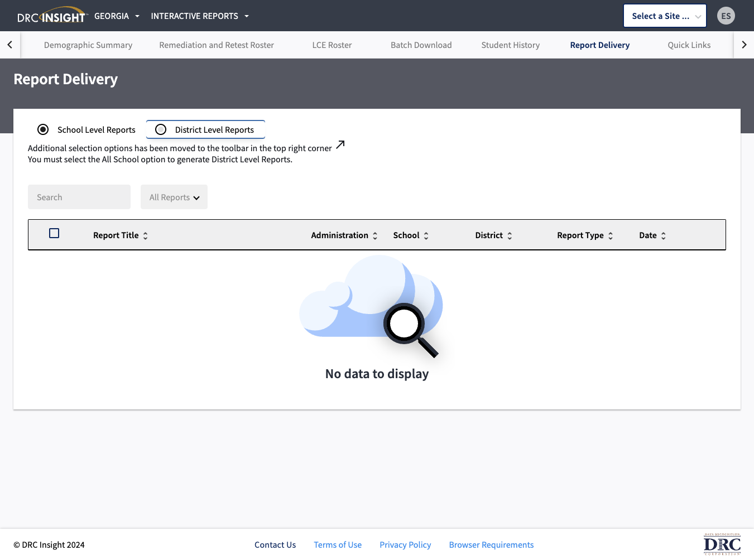Viewport: 754px width, 560px height.
Task: Sort by Date column arrows
Action: tap(664, 235)
